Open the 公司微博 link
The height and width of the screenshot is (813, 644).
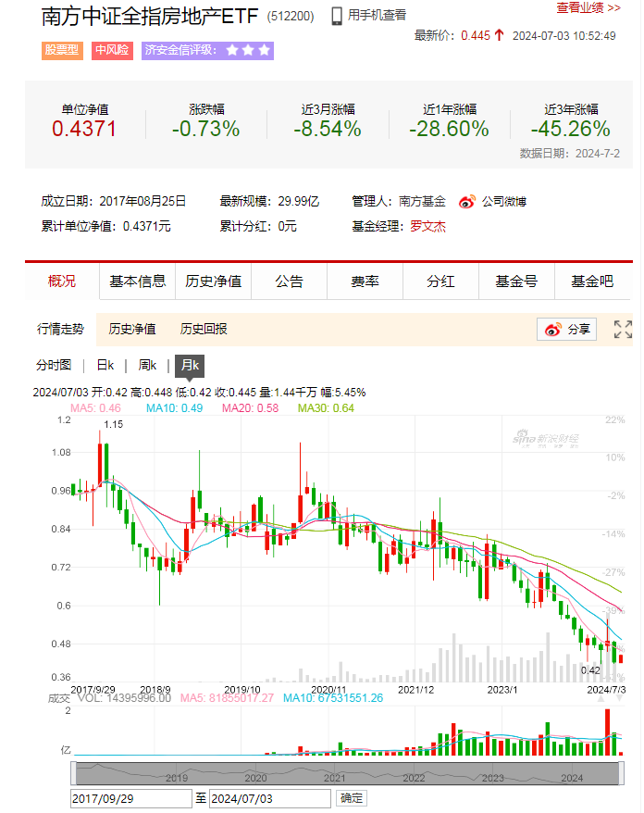503,202
